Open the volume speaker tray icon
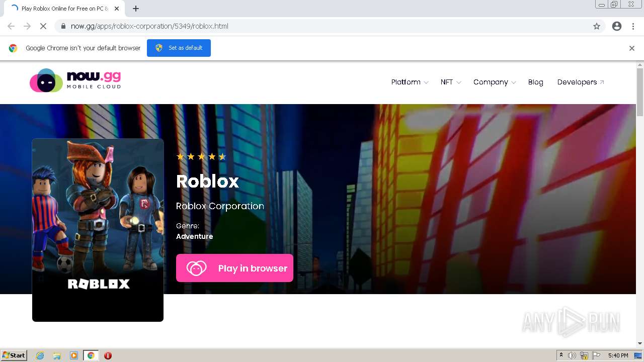The height and width of the screenshot is (362, 644). coord(572,355)
